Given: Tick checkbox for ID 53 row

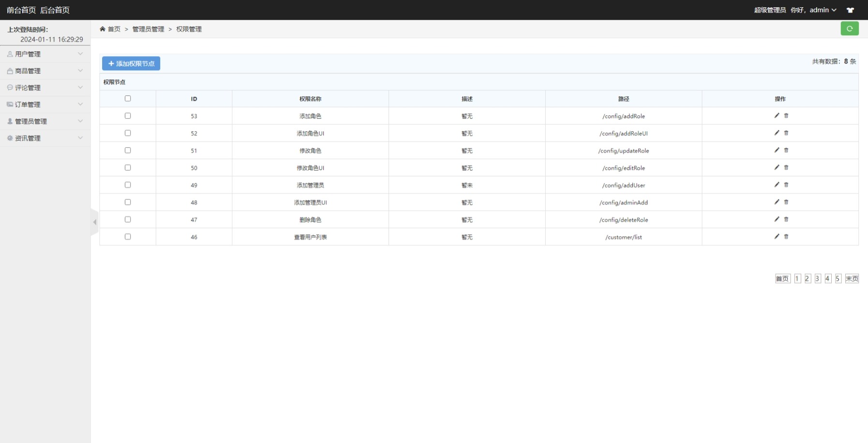Looking at the screenshot, I should tap(128, 116).
